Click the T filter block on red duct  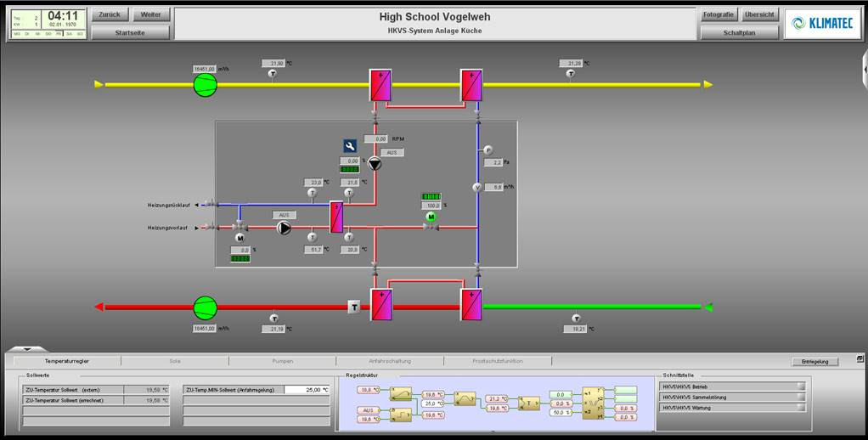[x=354, y=307]
